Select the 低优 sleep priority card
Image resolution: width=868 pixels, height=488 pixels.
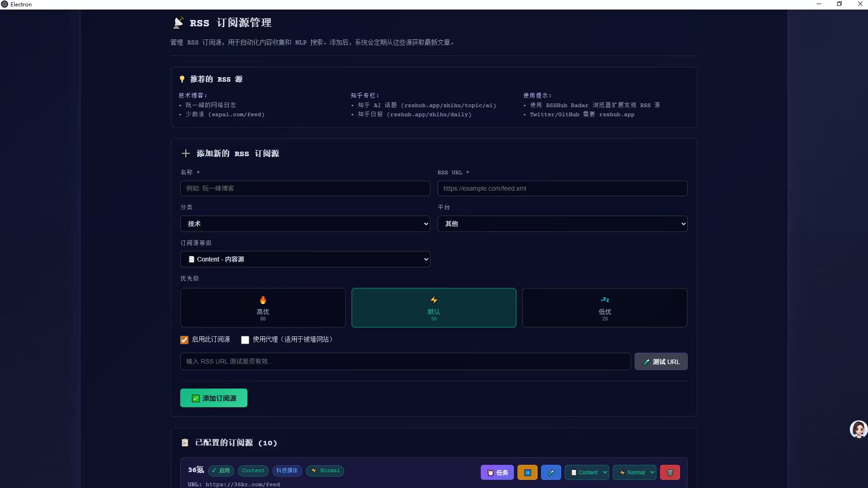pos(605,307)
